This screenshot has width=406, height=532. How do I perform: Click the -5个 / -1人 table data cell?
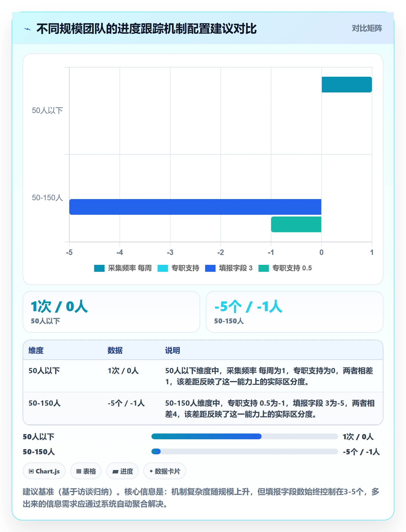coord(126,403)
